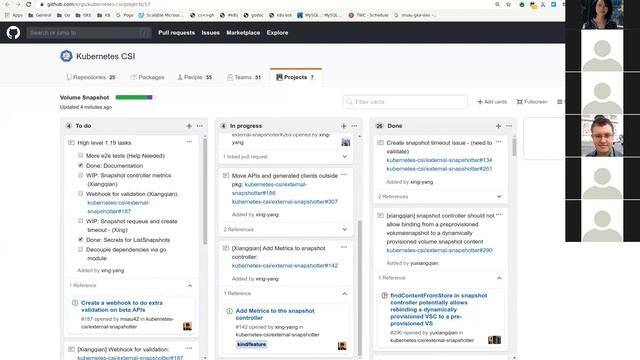Add a card to the Done column
The width and height of the screenshot is (640, 360).
pos(498,126)
